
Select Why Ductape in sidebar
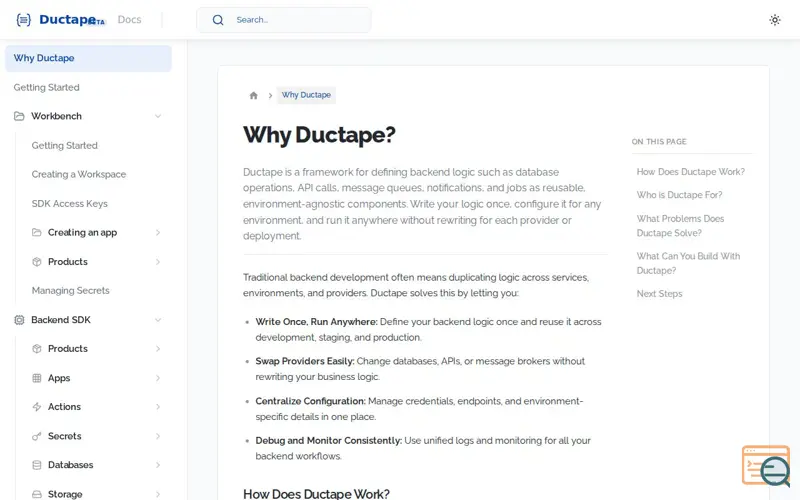pos(88,58)
